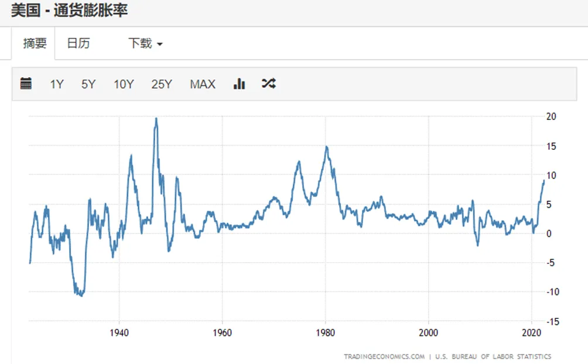Click the 美国 - 通货膨胀率 page title
The width and height of the screenshot is (588, 364).
(x=69, y=10)
